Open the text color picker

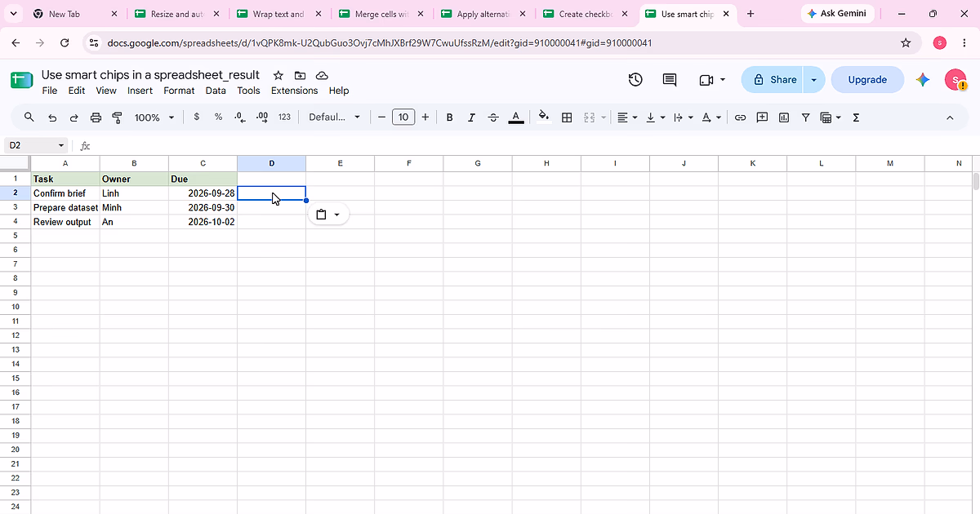516,117
